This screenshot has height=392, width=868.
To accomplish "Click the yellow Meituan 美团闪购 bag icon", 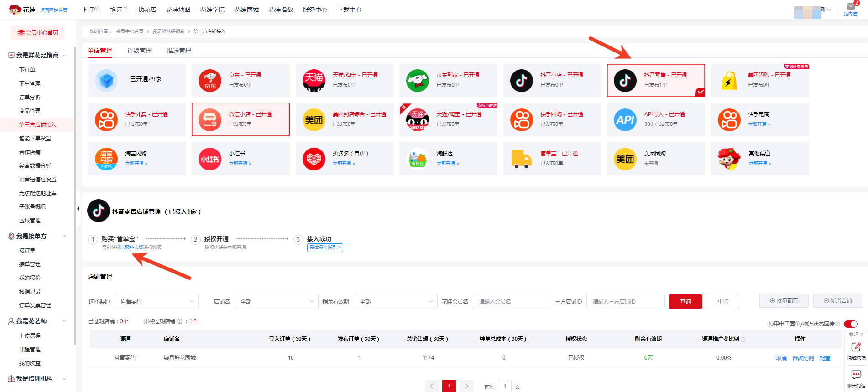I will (x=729, y=81).
